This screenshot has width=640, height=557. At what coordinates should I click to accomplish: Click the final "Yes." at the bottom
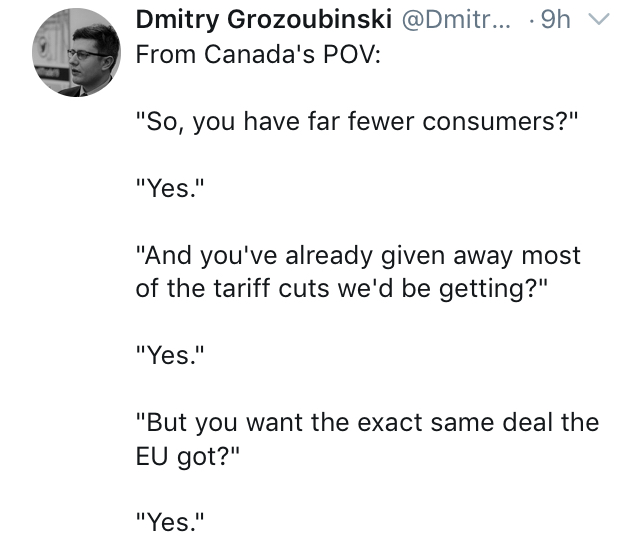(170, 522)
